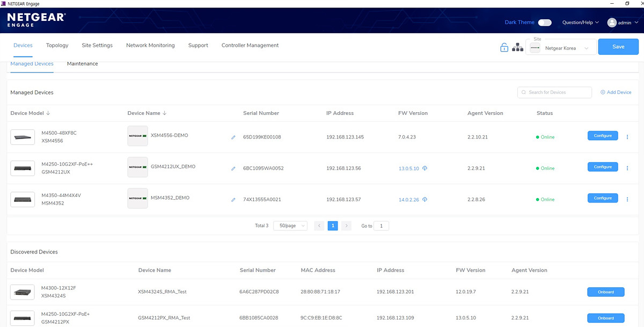
Task: Click the Save button
Action: (x=618, y=47)
